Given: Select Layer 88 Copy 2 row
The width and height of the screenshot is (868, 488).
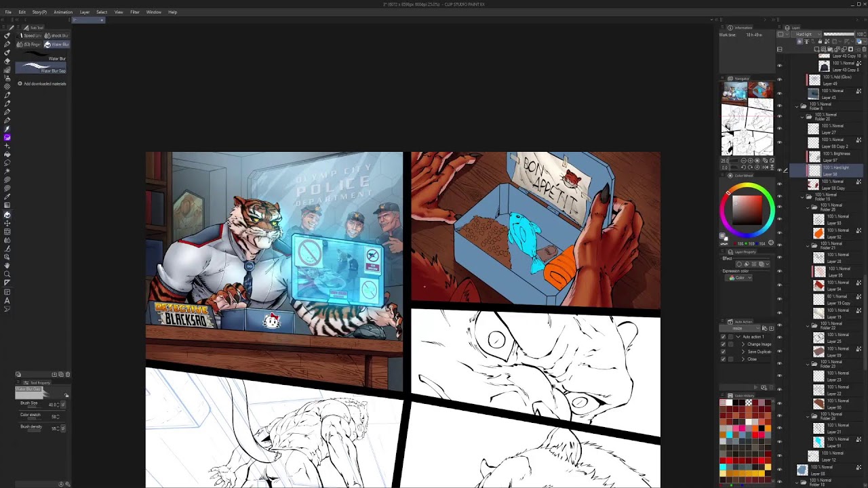Looking at the screenshot, I should point(826,144).
